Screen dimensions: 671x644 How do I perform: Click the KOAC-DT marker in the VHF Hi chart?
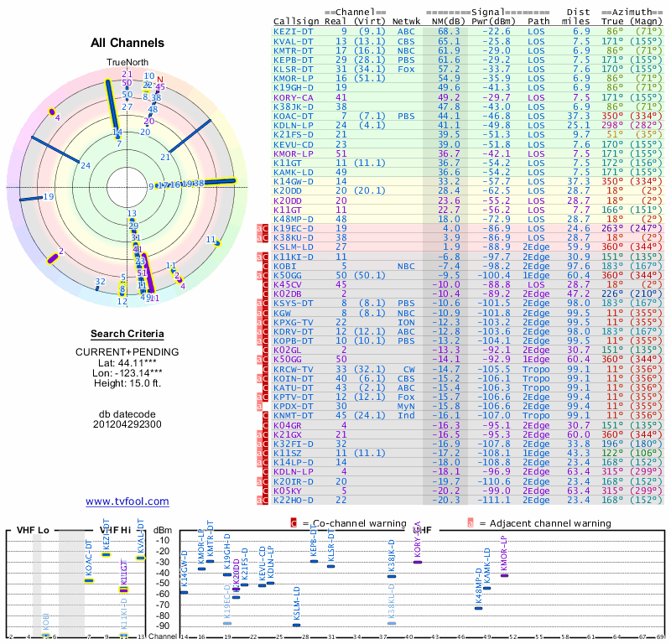tap(89, 581)
